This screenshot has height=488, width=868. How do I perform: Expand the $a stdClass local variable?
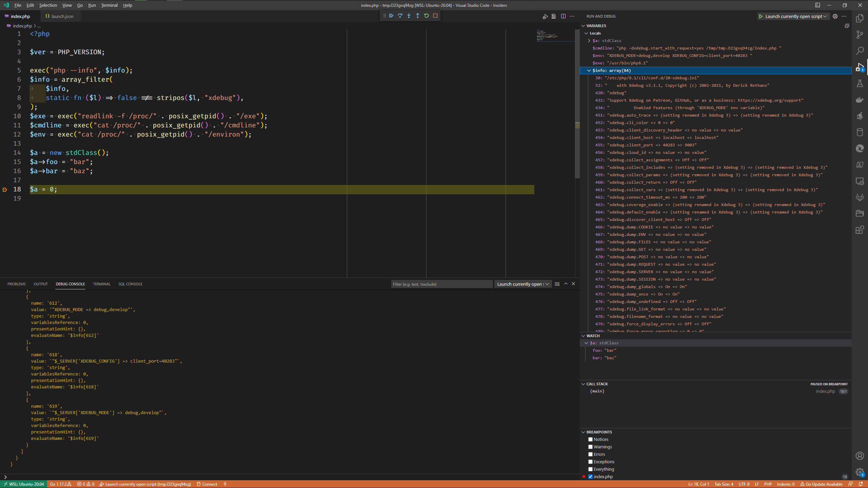[589, 41]
